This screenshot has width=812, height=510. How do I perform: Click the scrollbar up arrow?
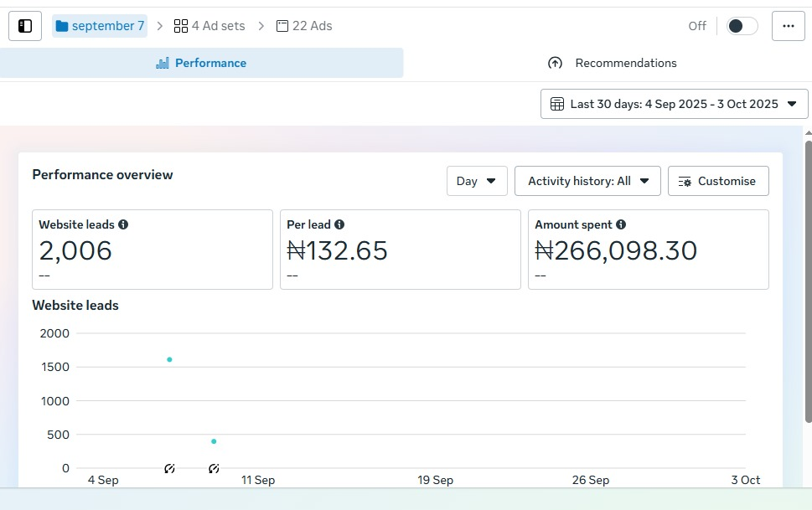(809, 133)
